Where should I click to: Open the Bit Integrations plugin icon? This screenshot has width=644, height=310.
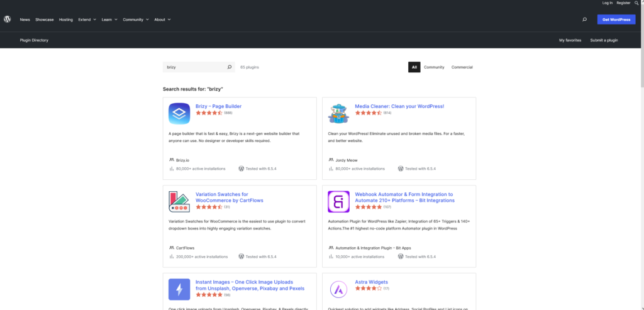click(338, 202)
